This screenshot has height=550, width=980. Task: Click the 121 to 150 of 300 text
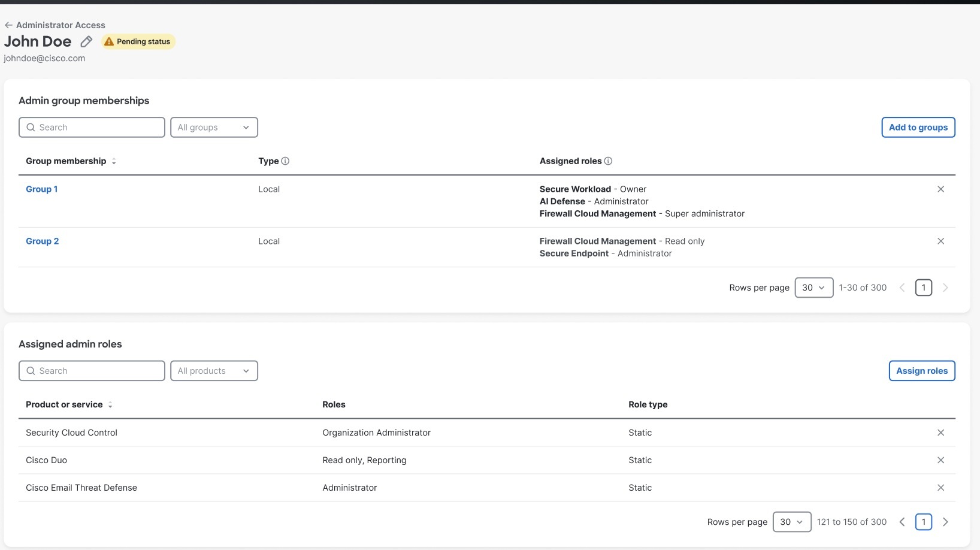point(852,522)
